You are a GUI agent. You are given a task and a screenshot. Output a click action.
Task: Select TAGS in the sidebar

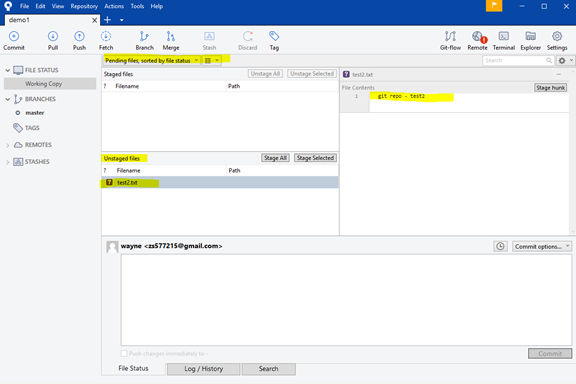(x=32, y=128)
